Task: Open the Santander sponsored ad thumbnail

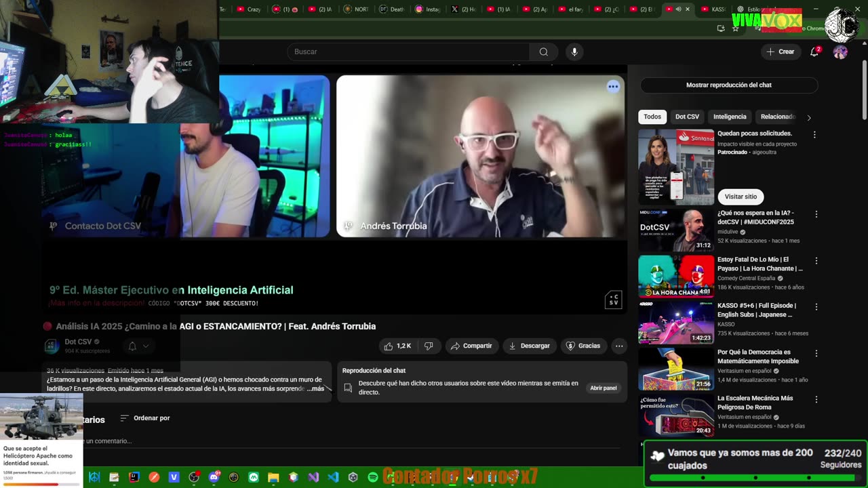Action: point(676,167)
